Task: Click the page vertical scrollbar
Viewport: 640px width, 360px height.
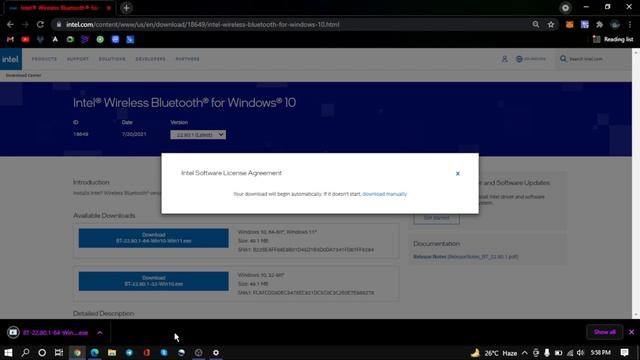Action: [x=636, y=184]
